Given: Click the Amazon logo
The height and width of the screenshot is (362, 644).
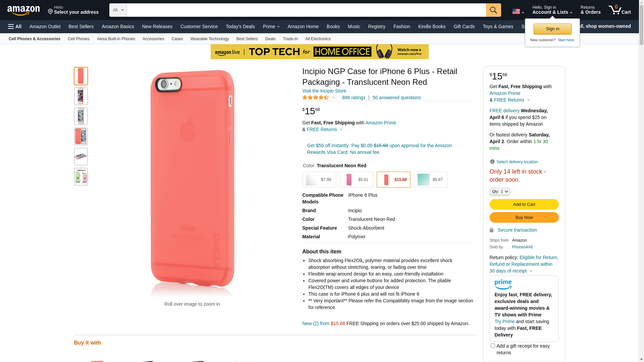Looking at the screenshot, I should [23, 11].
